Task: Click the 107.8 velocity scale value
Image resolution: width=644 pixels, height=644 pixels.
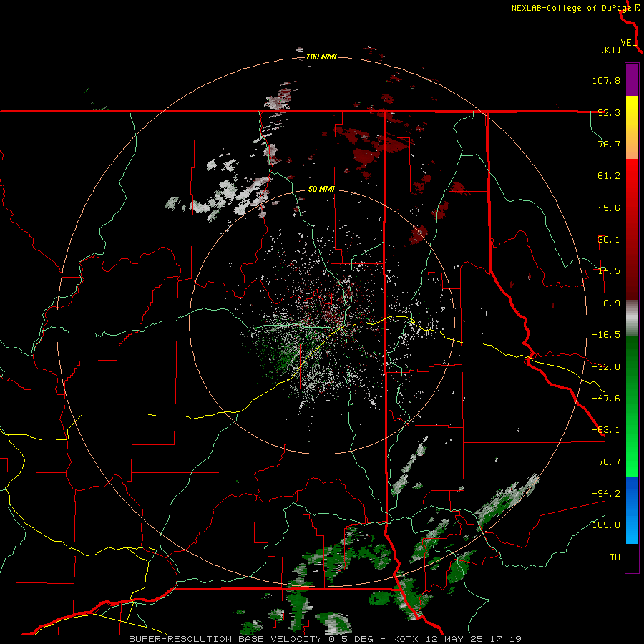Action: (x=606, y=80)
